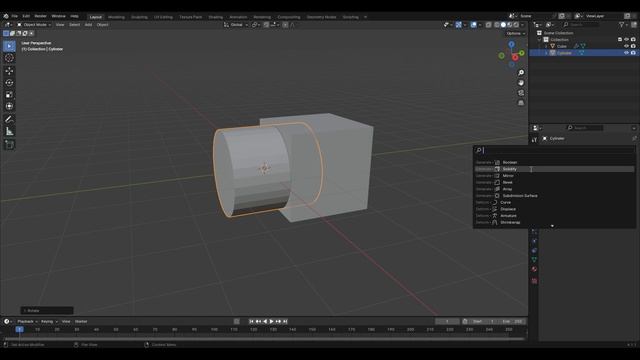Click the timeline Play button
Screen dimensions: 640x360
[x=271, y=322]
